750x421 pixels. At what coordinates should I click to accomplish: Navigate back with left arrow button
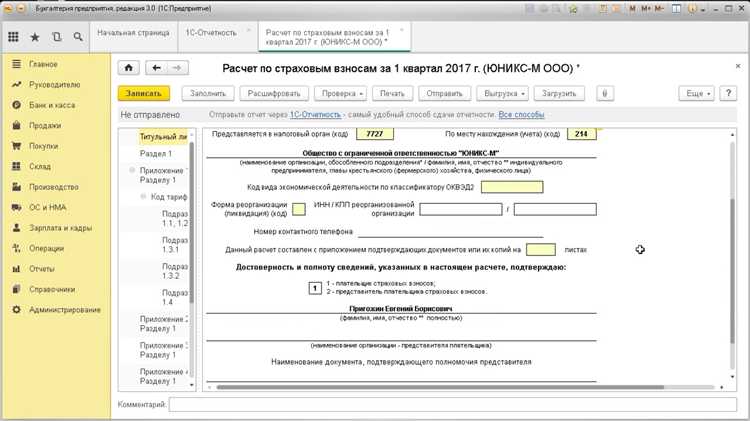pos(156,68)
